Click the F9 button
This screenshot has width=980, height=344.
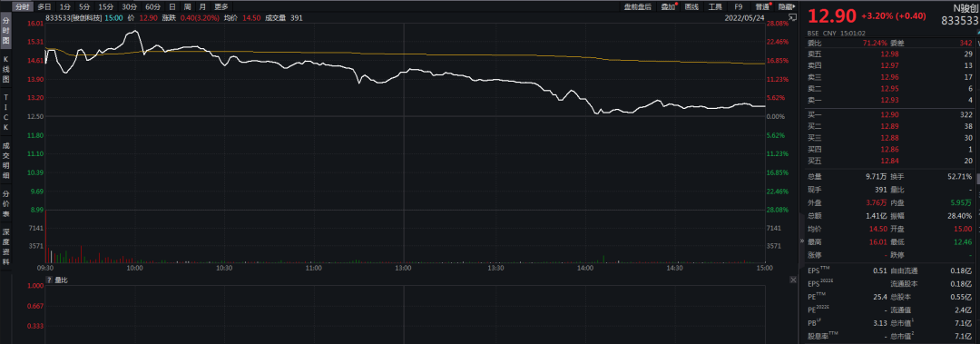[x=738, y=7]
